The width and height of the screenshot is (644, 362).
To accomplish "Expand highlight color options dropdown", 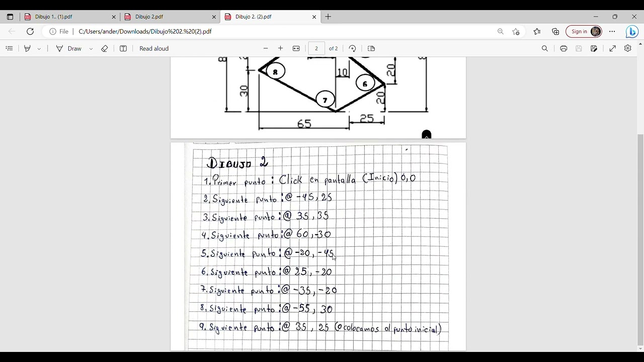I will click(39, 49).
